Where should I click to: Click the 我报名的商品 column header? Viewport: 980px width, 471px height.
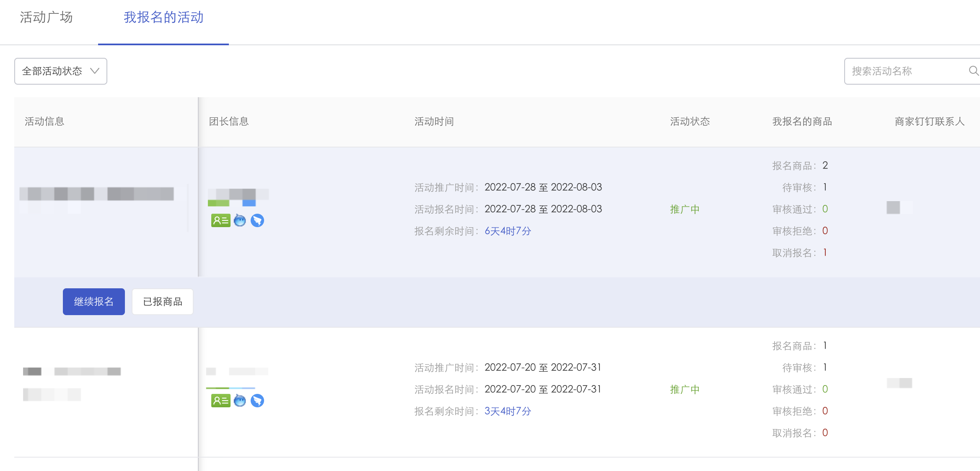pos(802,122)
